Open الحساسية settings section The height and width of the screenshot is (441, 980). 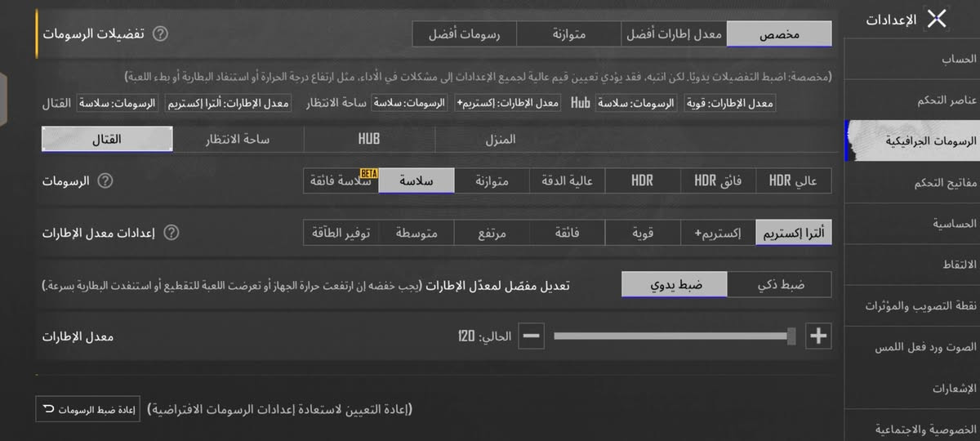click(x=911, y=223)
